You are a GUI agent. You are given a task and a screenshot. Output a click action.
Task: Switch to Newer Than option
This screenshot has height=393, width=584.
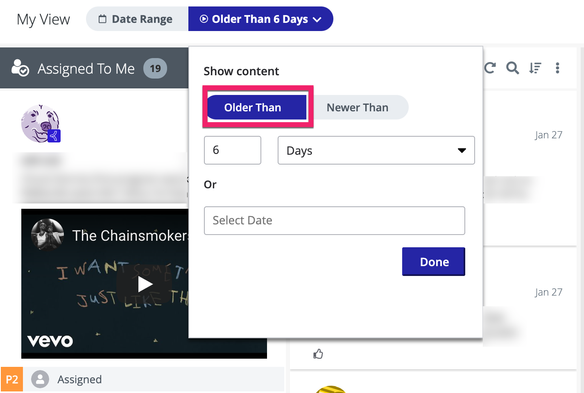(358, 107)
